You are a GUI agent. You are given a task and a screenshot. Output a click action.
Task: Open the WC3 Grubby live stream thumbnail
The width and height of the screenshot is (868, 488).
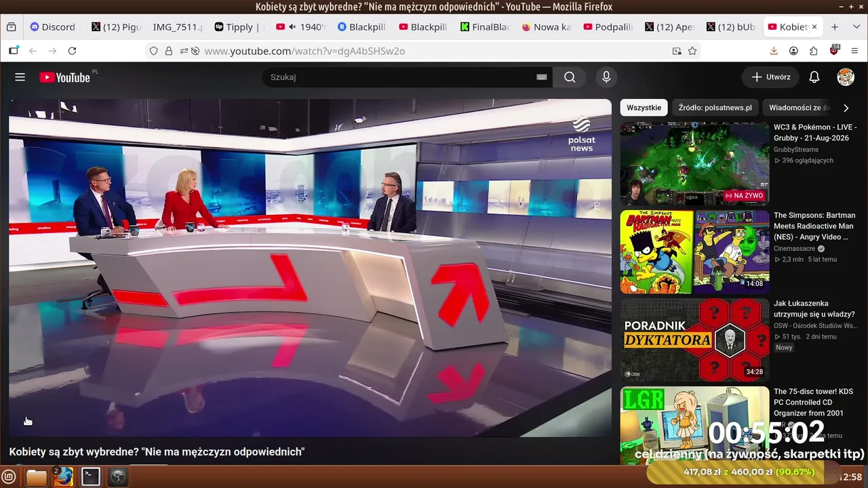tap(694, 164)
